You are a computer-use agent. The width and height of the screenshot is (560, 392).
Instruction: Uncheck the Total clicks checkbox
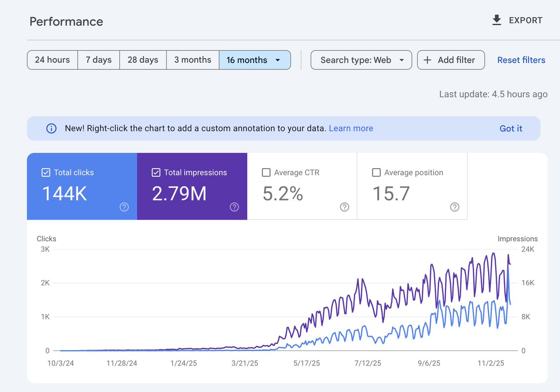click(x=46, y=172)
